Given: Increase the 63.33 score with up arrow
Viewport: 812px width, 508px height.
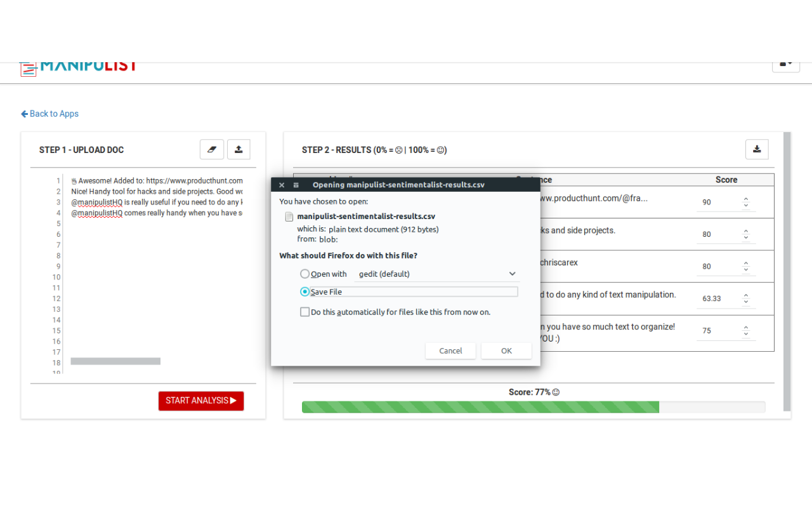Looking at the screenshot, I should coord(746,296).
